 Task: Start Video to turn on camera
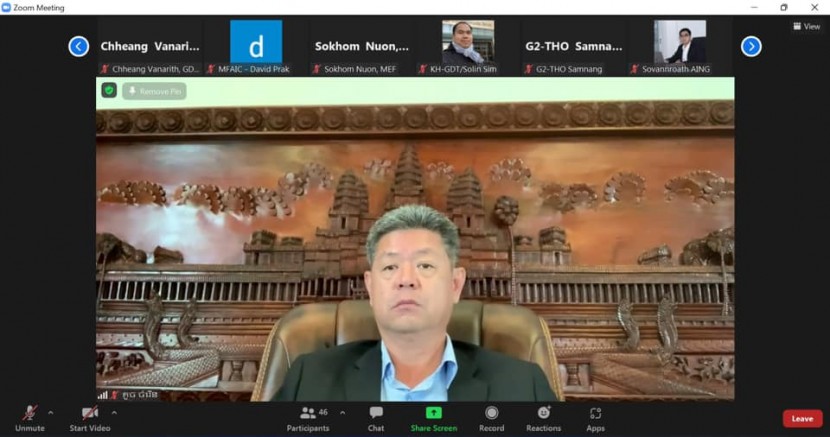(91, 417)
